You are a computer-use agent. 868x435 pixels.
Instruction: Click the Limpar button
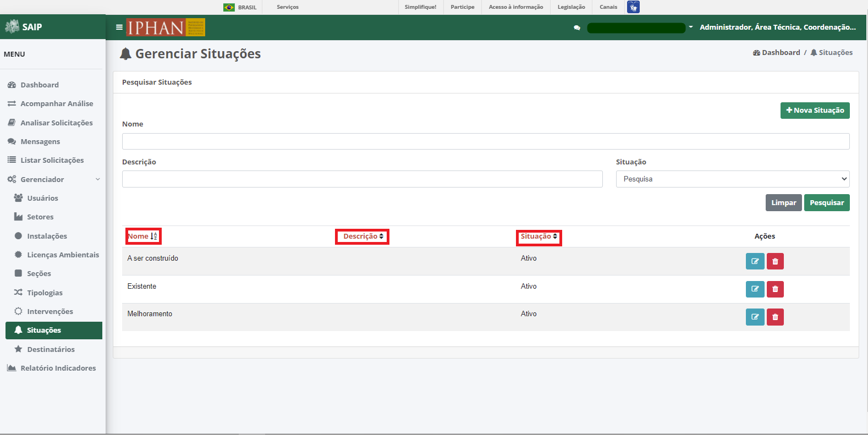[783, 203]
